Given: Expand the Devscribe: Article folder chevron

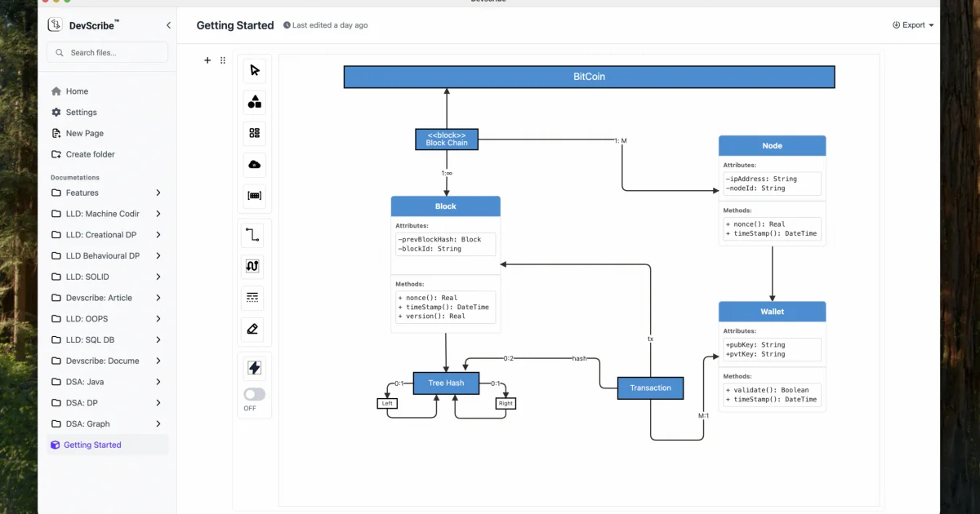Looking at the screenshot, I should [x=158, y=298].
